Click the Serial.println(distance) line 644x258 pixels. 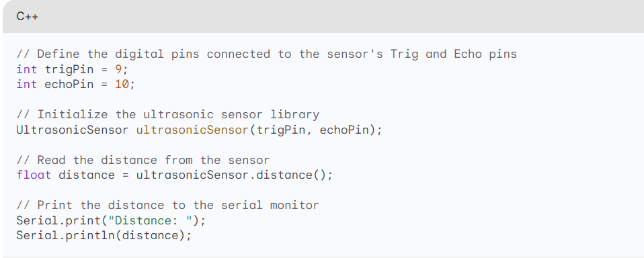tap(104, 235)
